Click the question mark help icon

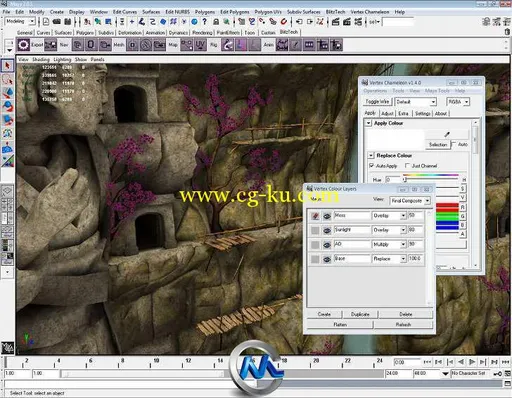tap(204, 22)
